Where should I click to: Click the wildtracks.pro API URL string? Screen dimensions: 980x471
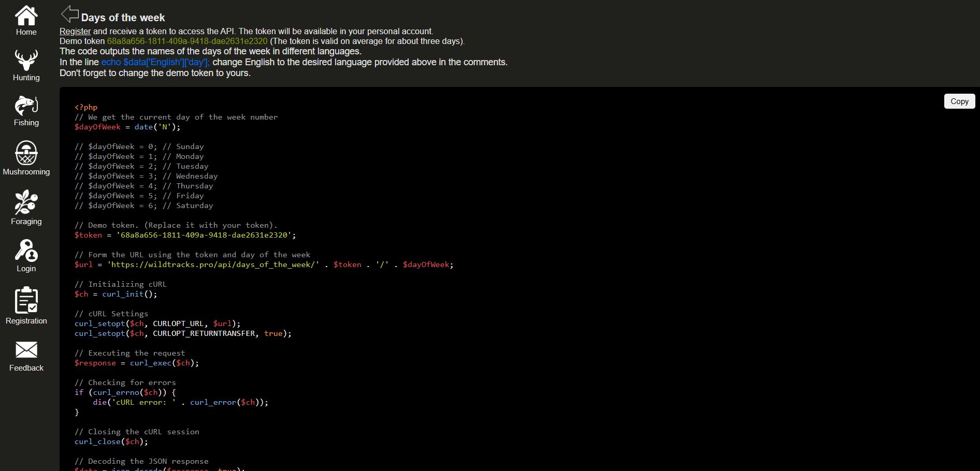pyautogui.click(x=213, y=265)
